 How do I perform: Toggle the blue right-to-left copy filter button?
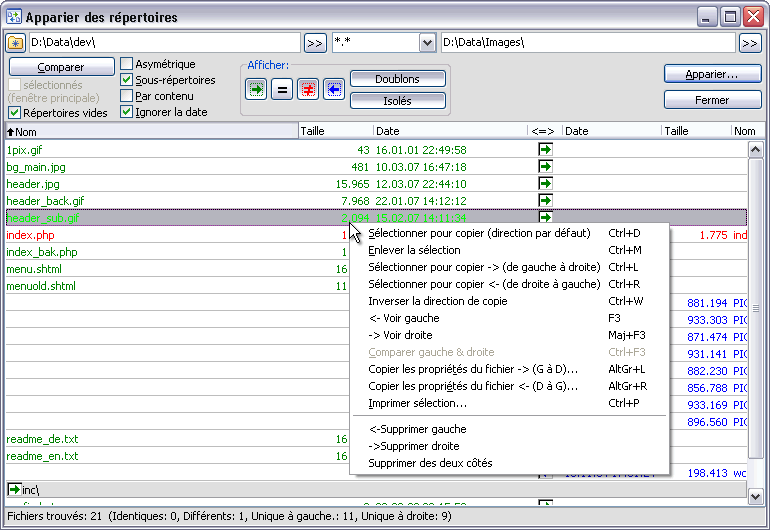pos(334,89)
